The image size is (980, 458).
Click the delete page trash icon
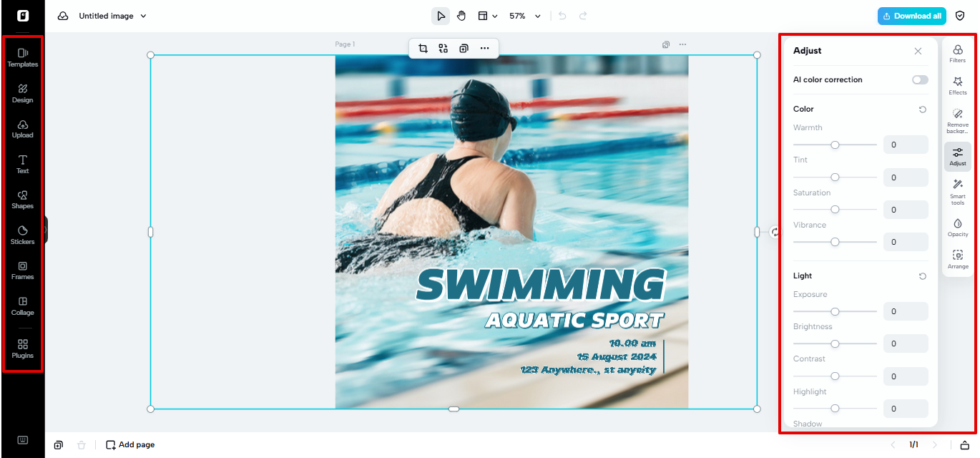tap(82, 445)
